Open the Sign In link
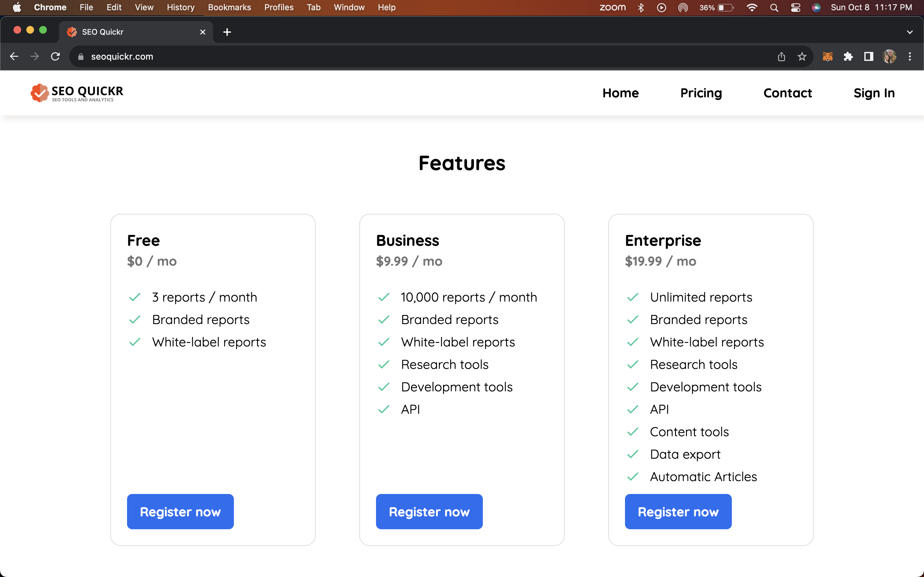The width and height of the screenshot is (924, 577). pos(874,93)
